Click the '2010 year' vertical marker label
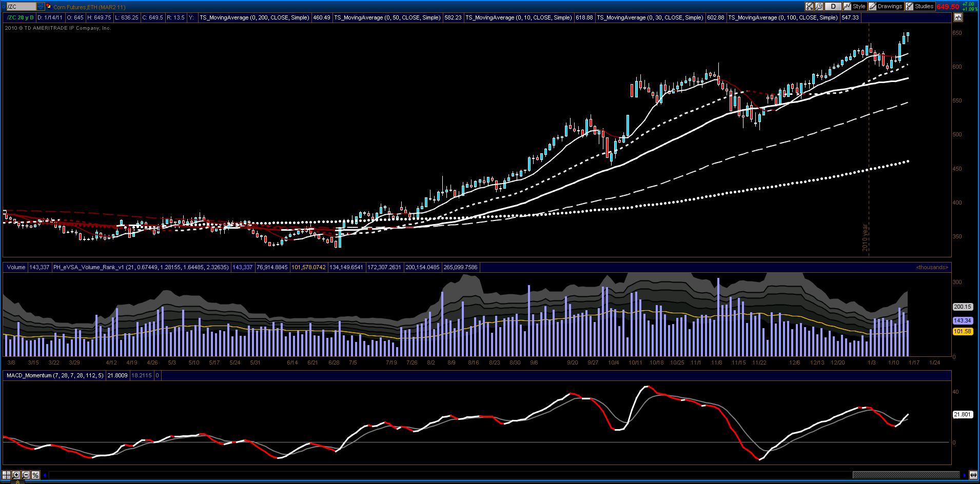Viewport: 980px width, 484px height. coord(865,237)
